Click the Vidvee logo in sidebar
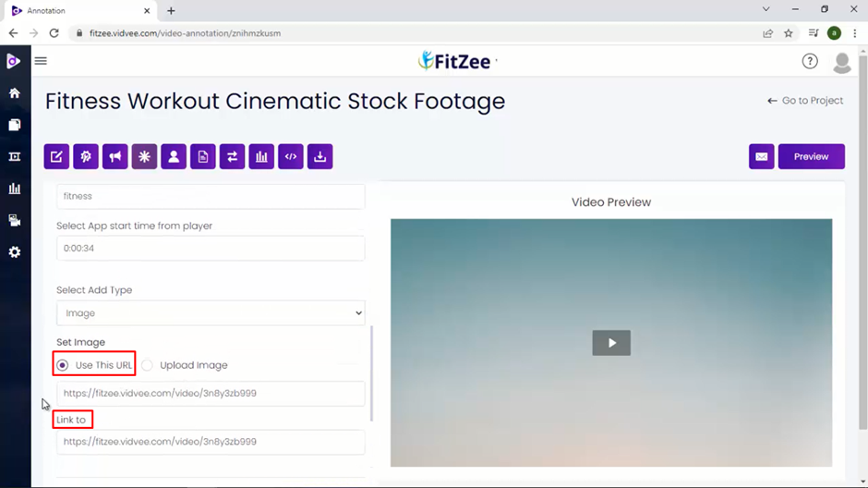The height and width of the screenshot is (488, 868). click(14, 61)
